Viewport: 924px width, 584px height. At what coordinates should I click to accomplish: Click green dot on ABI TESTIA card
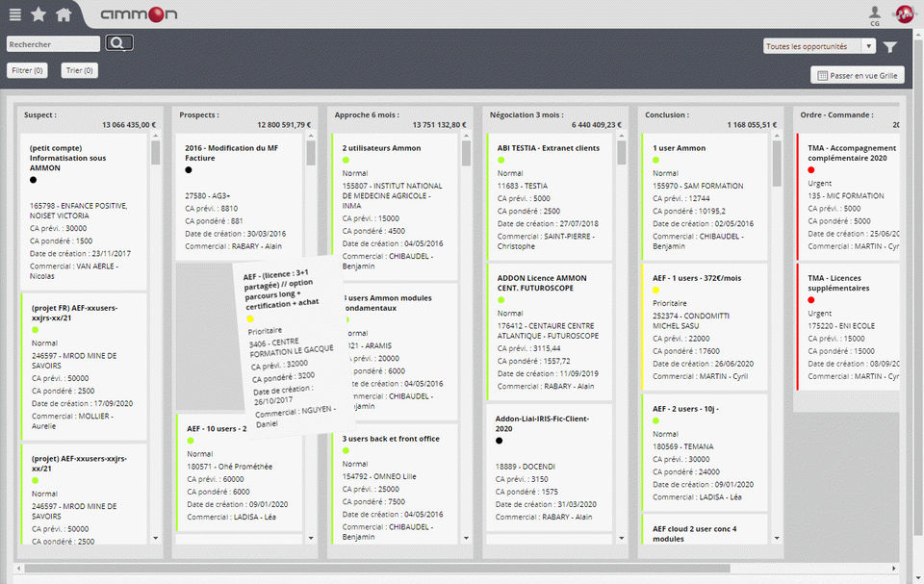[x=500, y=160]
